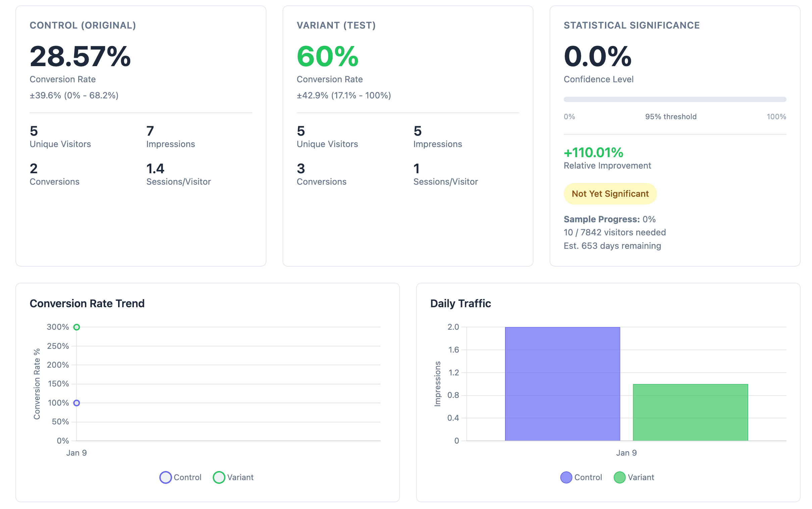This screenshot has width=812, height=509.
Task: Click the 0.0% confidence level value
Action: pyautogui.click(x=598, y=56)
